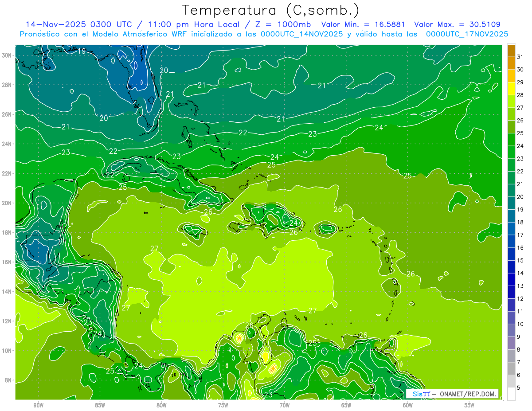Click the legend value 31
Image resolution: width=532 pixels, height=411 pixels.
coord(520,56)
